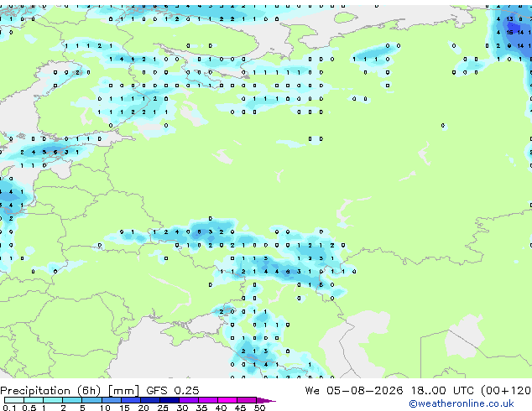Click the purple arrow tip above 50
The width and height of the screenshot is (532, 411).
pyautogui.click(x=266, y=400)
